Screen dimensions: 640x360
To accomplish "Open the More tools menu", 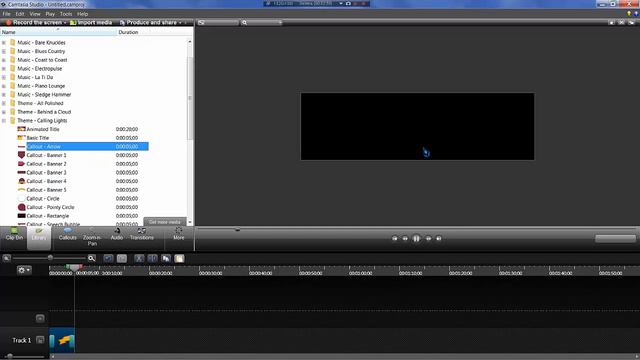I will click(x=178, y=234).
